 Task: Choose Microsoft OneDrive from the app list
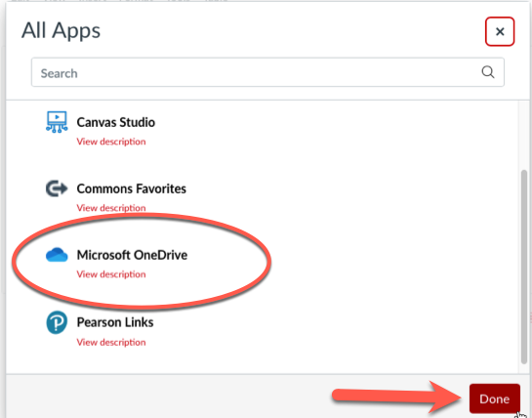pyautogui.click(x=132, y=255)
